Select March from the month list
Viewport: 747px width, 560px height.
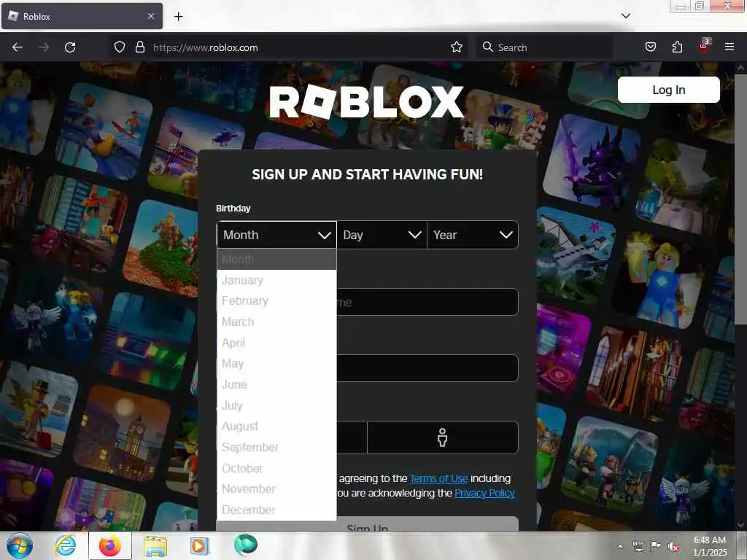[276, 322]
